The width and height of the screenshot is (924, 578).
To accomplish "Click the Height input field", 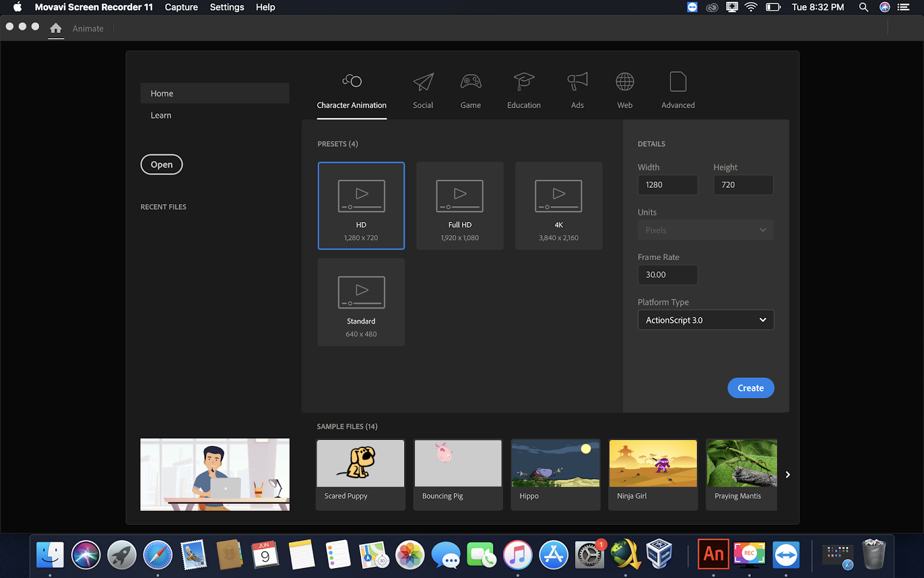I will 743,185.
